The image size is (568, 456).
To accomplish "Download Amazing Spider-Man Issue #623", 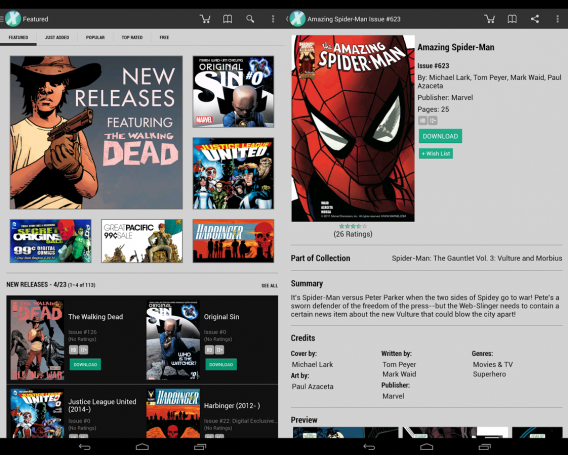I will [440, 136].
